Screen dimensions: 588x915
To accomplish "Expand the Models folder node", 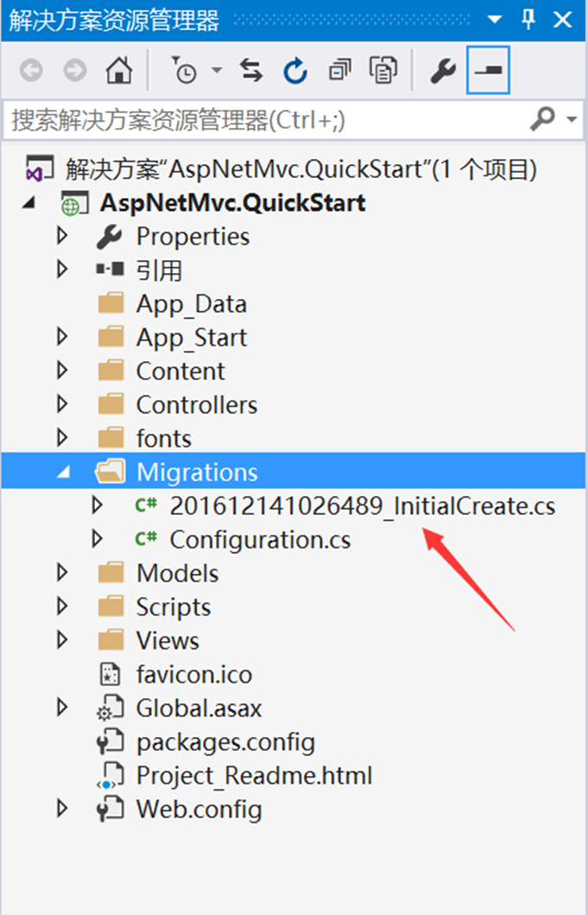I will (62, 573).
